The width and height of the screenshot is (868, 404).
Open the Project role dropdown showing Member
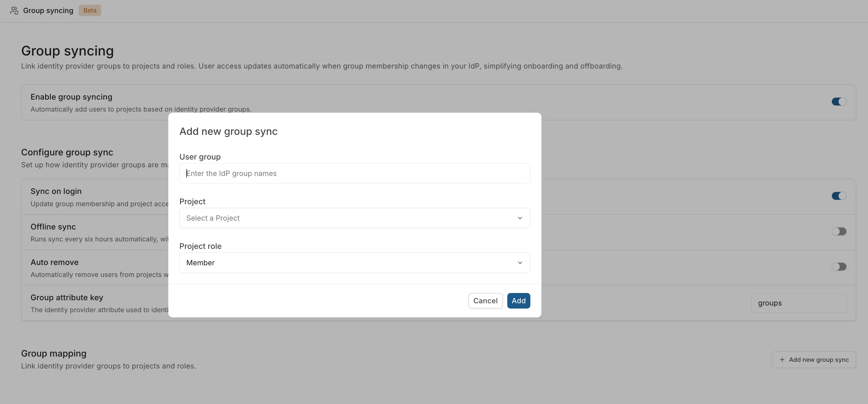(x=355, y=262)
